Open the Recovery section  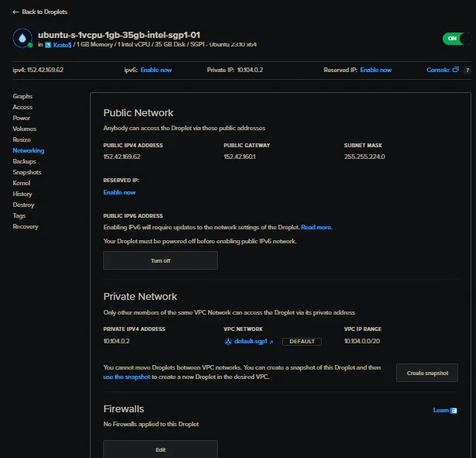(26, 227)
